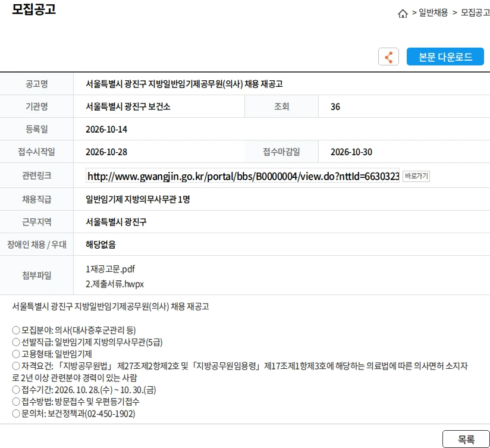Click the 자격요건 line in body

240,372
